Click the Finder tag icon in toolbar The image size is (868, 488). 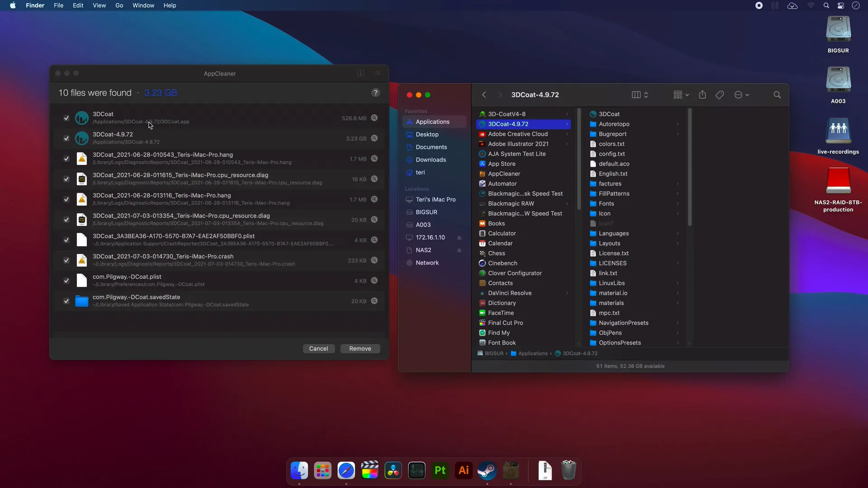pos(721,95)
